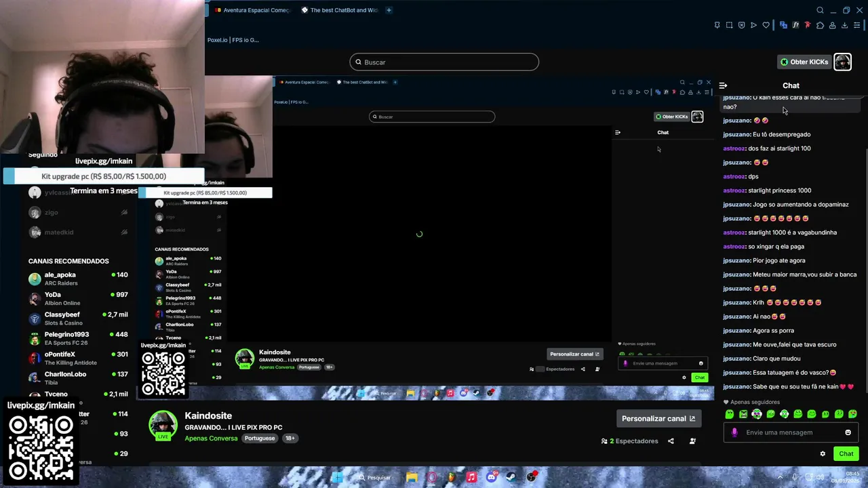Click the Envie uma mensagem input
The image size is (868, 488).
(791, 432)
